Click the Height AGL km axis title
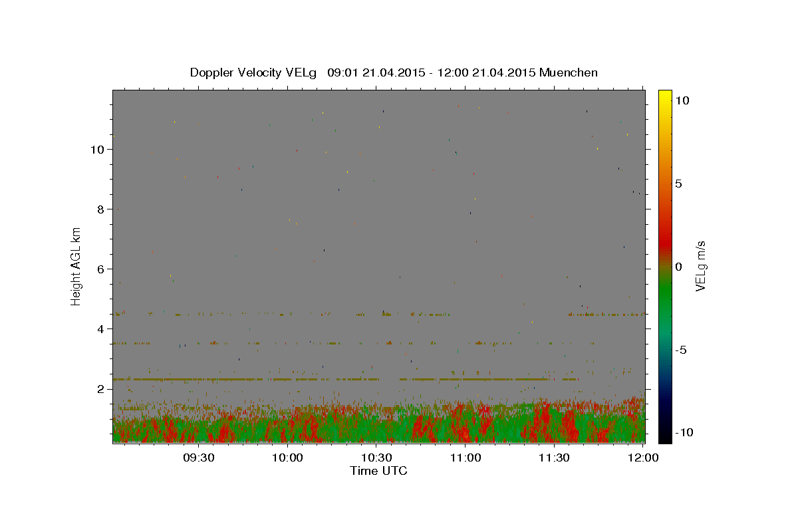The image size is (798, 532). (x=76, y=266)
